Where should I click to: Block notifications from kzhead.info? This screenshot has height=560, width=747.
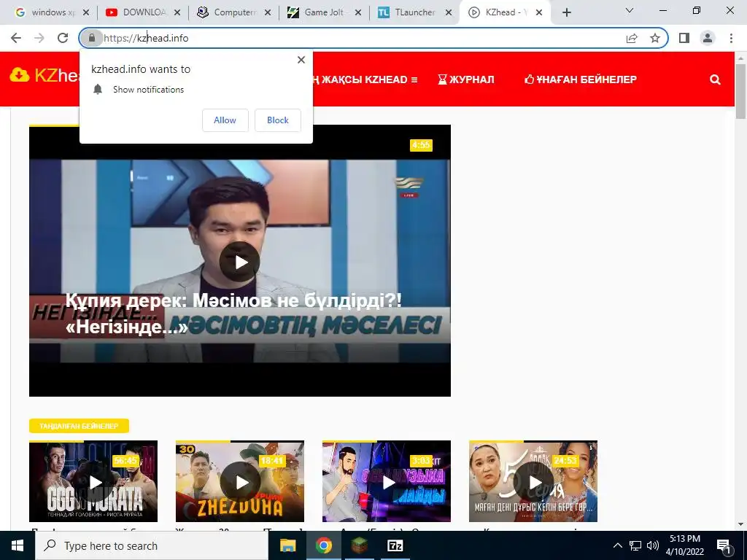pyautogui.click(x=278, y=120)
